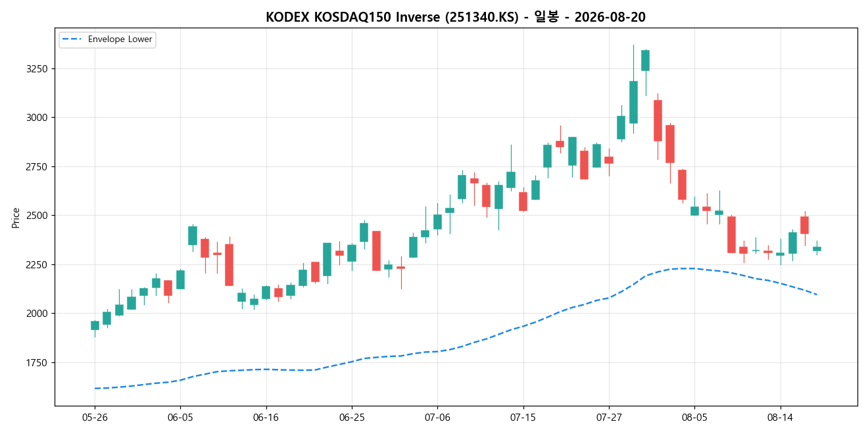868x434 pixels.
Task: Click the dashed blue legend line sample
Action: [x=72, y=39]
